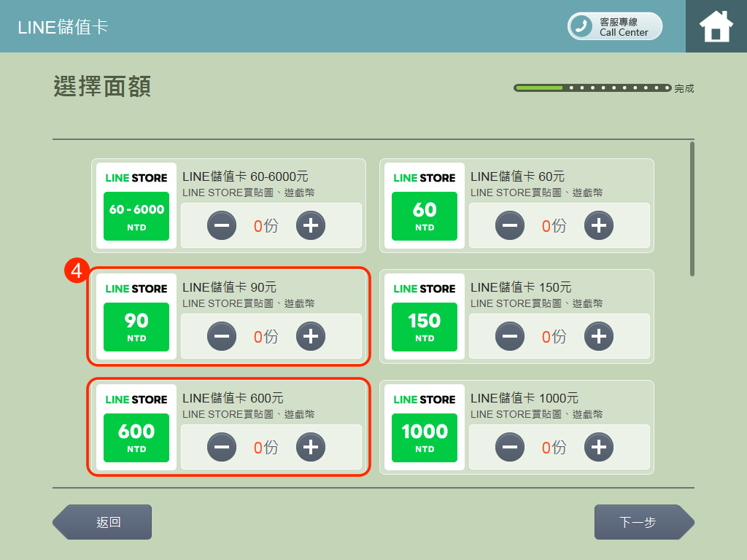Click the 選擇面額 heading
Screen dimensions: 747x560
tap(102, 86)
